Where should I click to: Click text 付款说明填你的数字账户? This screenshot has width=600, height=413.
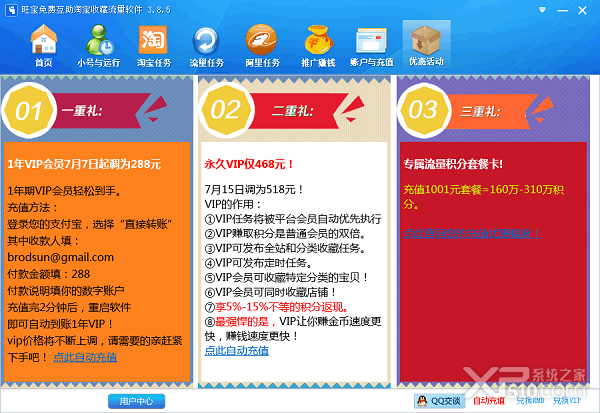pos(66,291)
